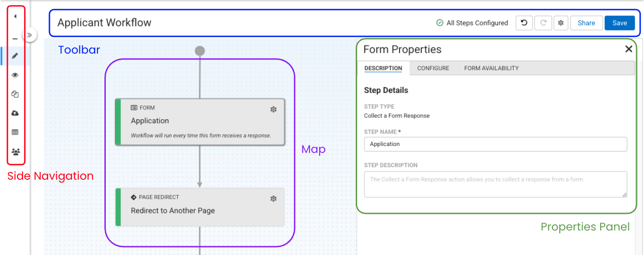Expand sidebar using double chevron button

point(30,35)
